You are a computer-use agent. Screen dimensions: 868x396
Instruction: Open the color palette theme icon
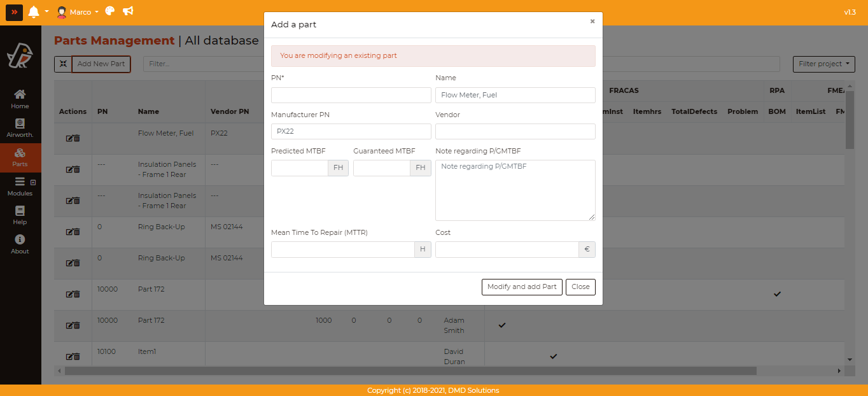click(110, 11)
